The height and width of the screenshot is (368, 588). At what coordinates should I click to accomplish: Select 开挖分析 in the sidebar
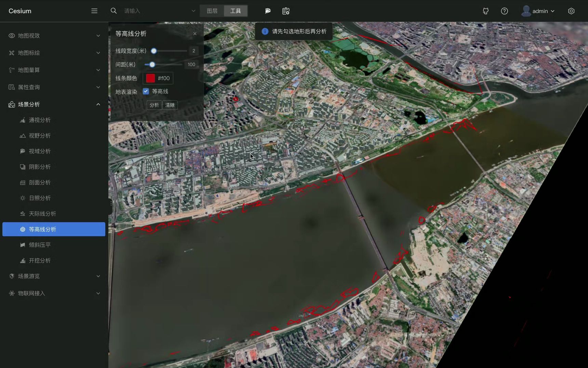tap(54, 261)
